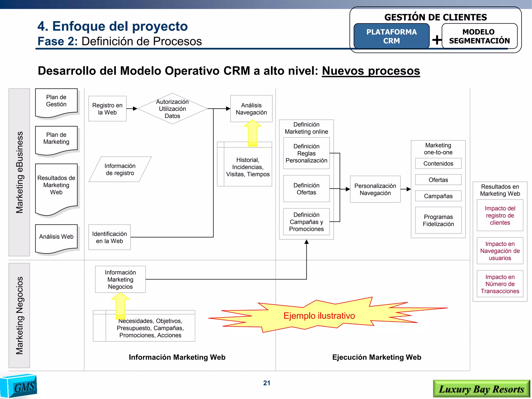Select the Plan de Marketing document shape
The width and height of the screenshot is (532, 399).
56,141
